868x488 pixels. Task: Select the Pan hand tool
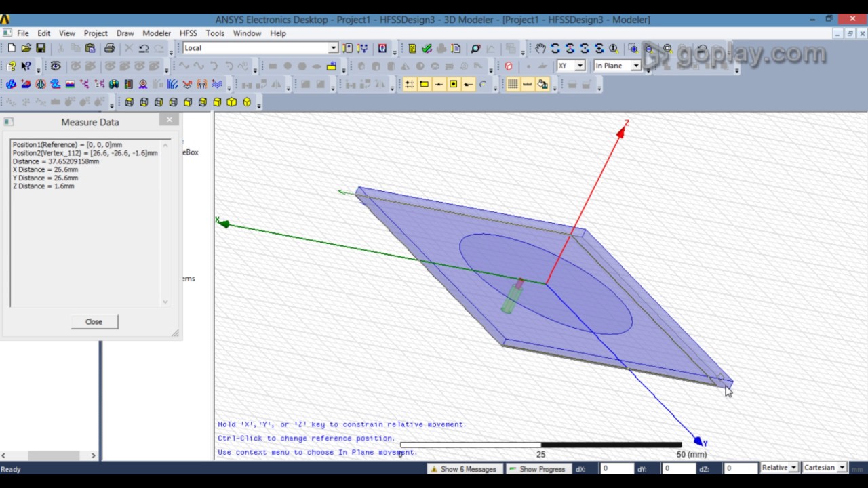pyautogui.click(x=540, y=48)
